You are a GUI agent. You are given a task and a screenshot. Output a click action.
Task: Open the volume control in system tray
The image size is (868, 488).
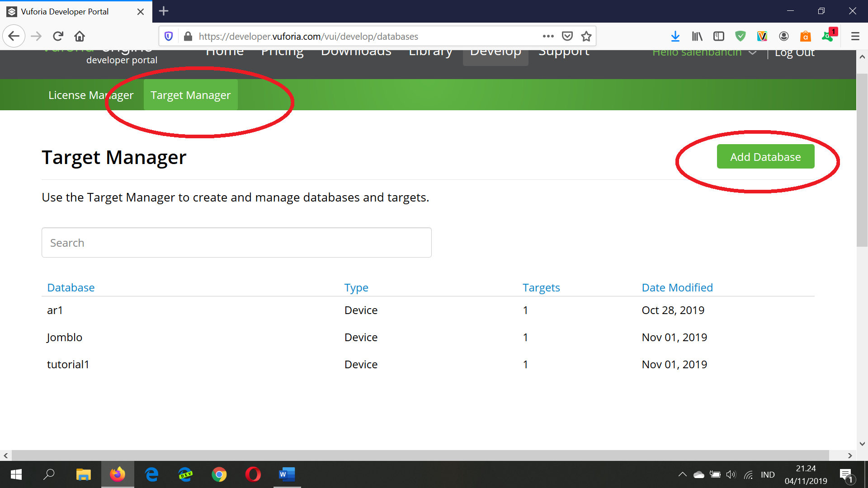[x=731, y=474]
